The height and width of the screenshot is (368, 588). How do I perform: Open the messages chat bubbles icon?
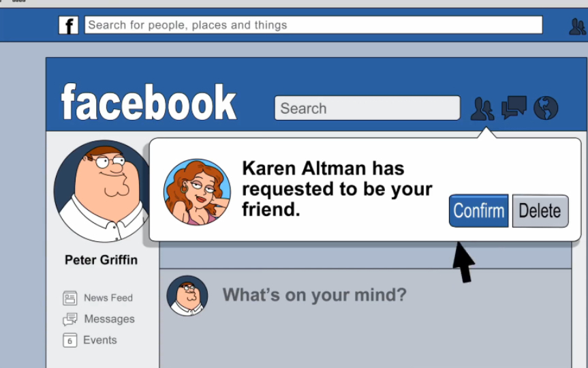pos(514,107)
